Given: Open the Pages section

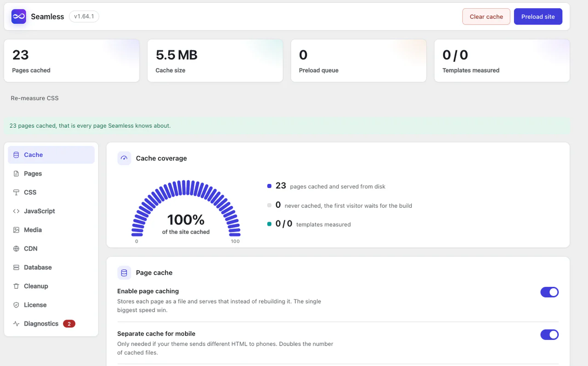Looking at the screenshot, I should tap(51, 174).
